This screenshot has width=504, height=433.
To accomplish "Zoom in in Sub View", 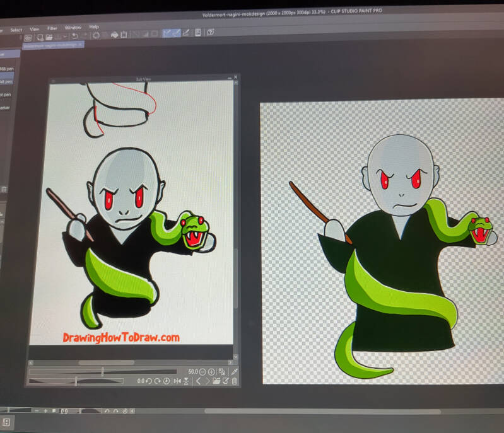I will [x=211, y=372].
